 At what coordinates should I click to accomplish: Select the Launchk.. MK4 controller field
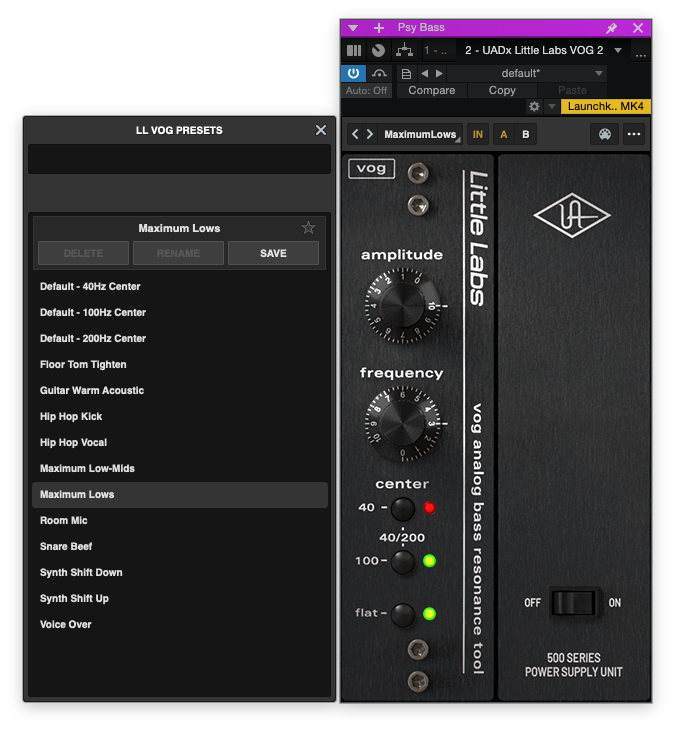pyautogui.click(x=605, y=107)
